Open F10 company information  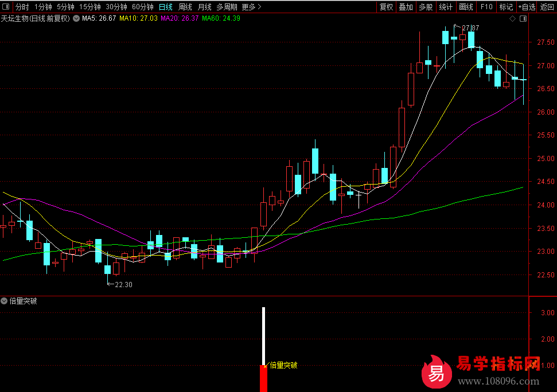(486, 7)
